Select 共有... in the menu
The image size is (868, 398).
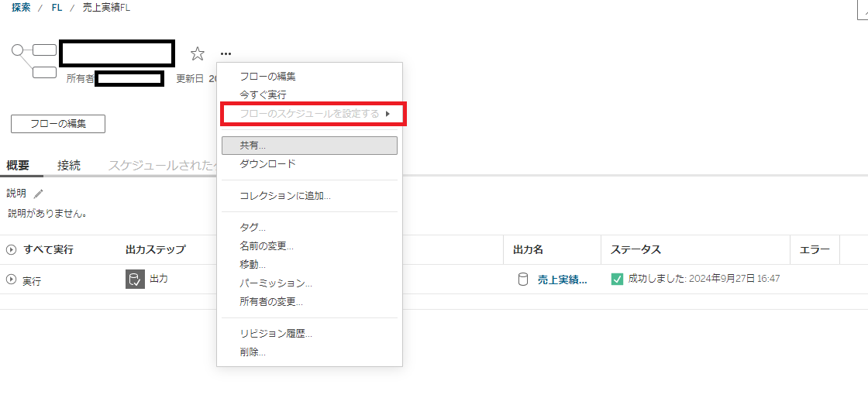309,146
